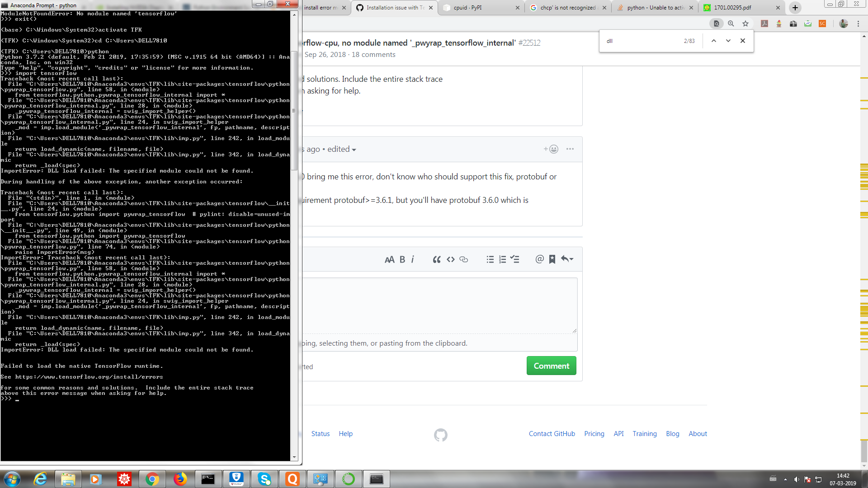The height and width of the screenshot is (488, 868).
Task: Add a reaction emoji to the comment
Action: click(551, 149)
